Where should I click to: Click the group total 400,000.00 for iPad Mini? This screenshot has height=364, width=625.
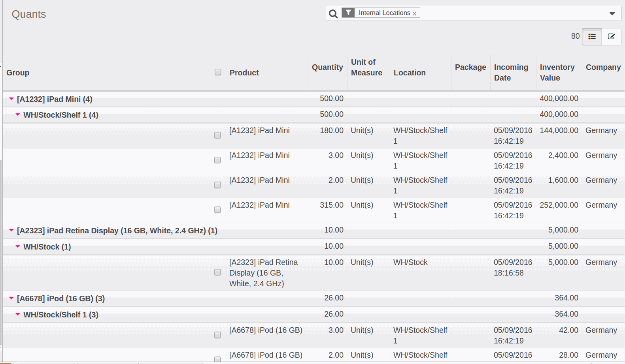pos(559,98)
